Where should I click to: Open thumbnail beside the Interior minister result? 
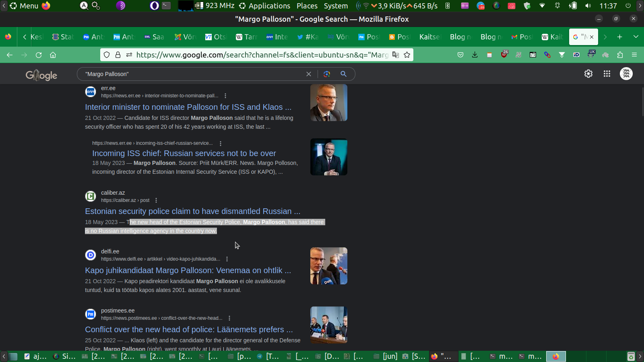click(x=329, y=103)
